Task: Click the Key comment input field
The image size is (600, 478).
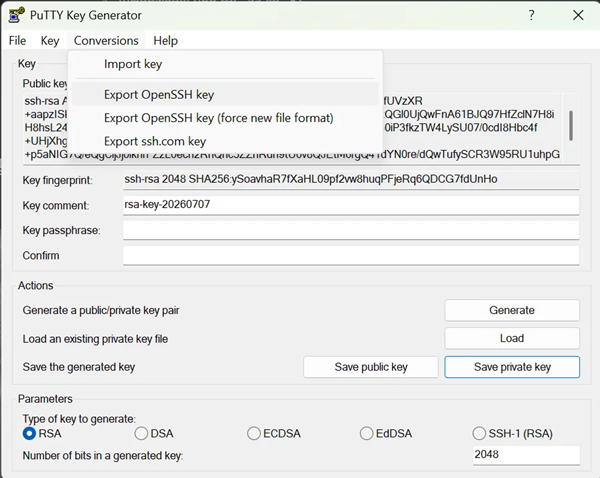Action: [351, 205]
